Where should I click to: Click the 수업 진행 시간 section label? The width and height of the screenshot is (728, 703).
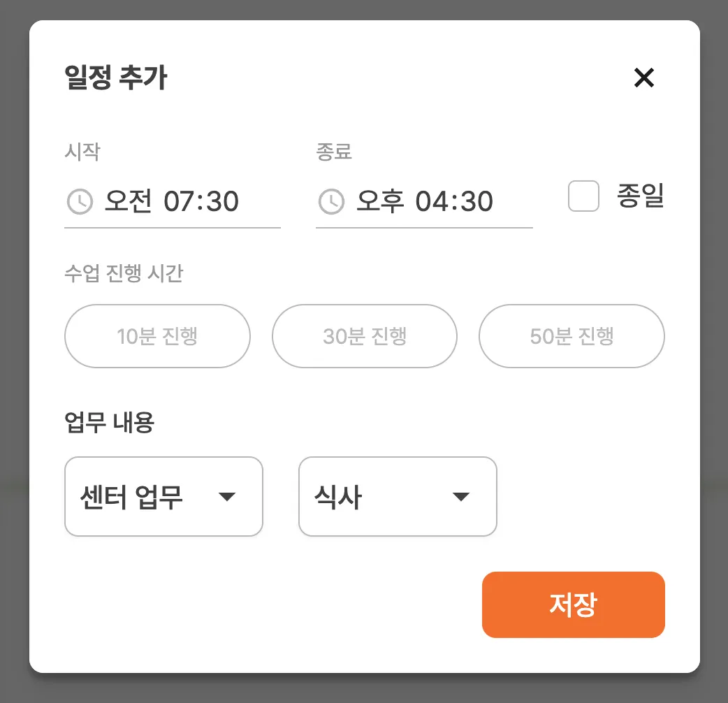[x=124, y=273]
